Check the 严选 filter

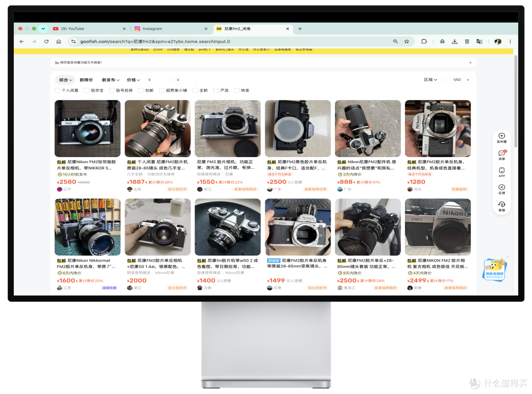(x=216, y=90)
